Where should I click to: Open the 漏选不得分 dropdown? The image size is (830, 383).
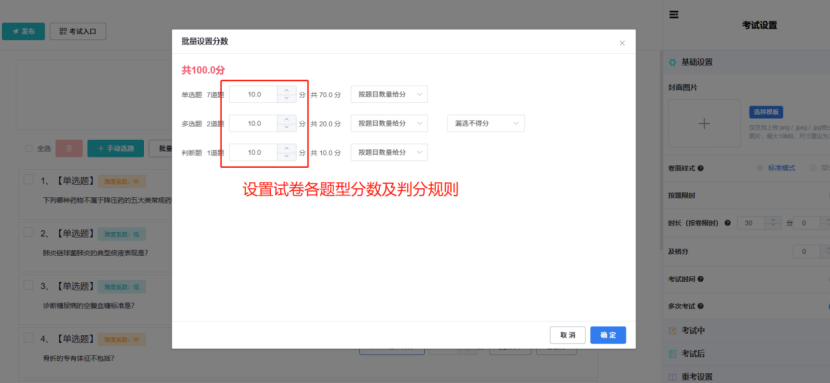pos(486,123)
